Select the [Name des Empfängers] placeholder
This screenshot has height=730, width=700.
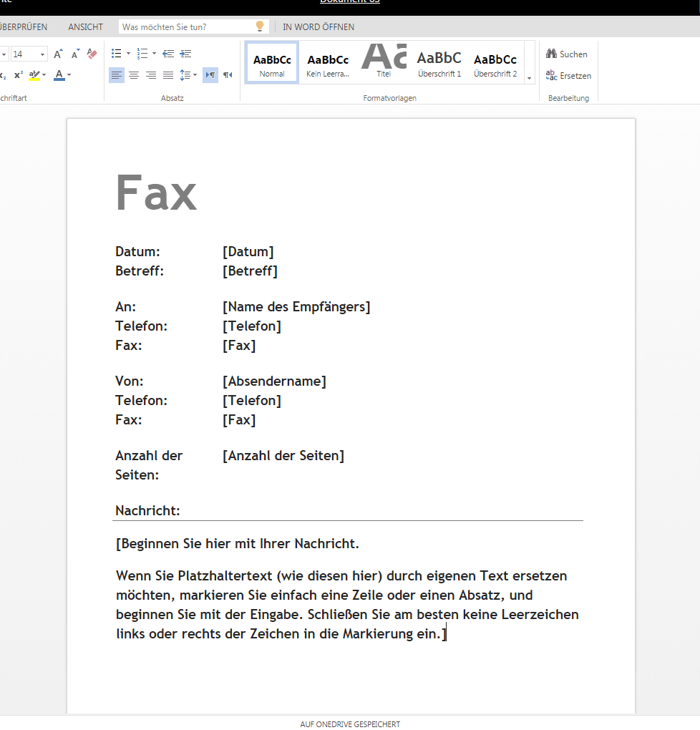[x=296, y=307]
